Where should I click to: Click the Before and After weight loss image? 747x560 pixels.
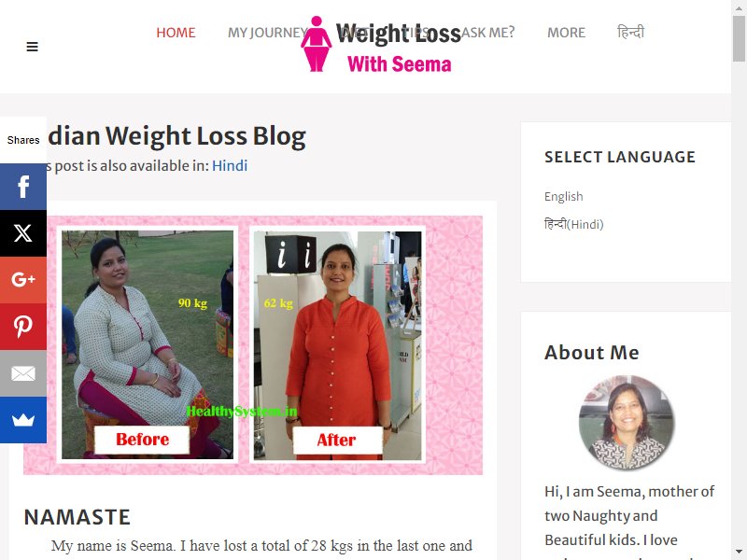click(x=253, y=345)
